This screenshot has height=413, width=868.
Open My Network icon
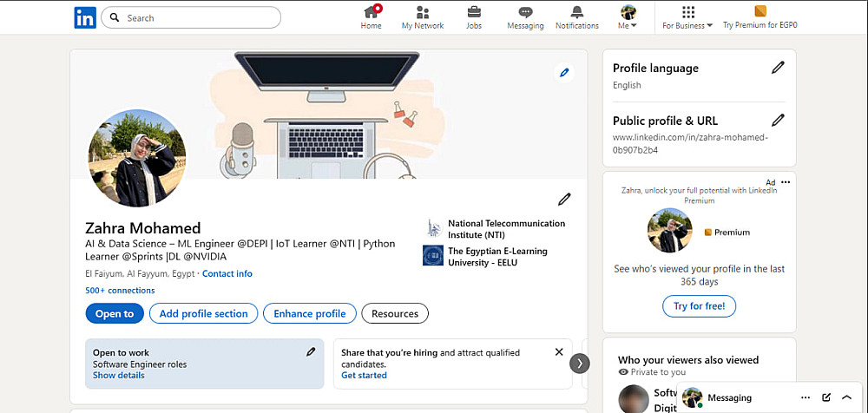pyautogui.click(x=423, y=12)
